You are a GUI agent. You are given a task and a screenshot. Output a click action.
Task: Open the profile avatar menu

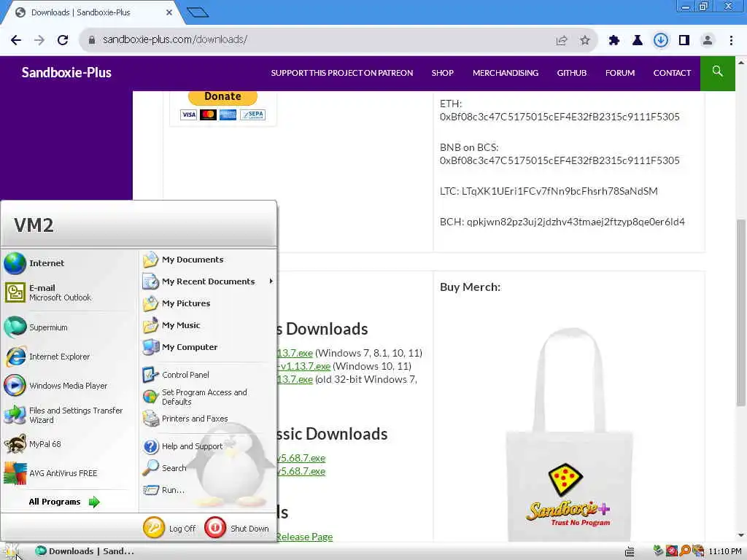click(708, 41)
